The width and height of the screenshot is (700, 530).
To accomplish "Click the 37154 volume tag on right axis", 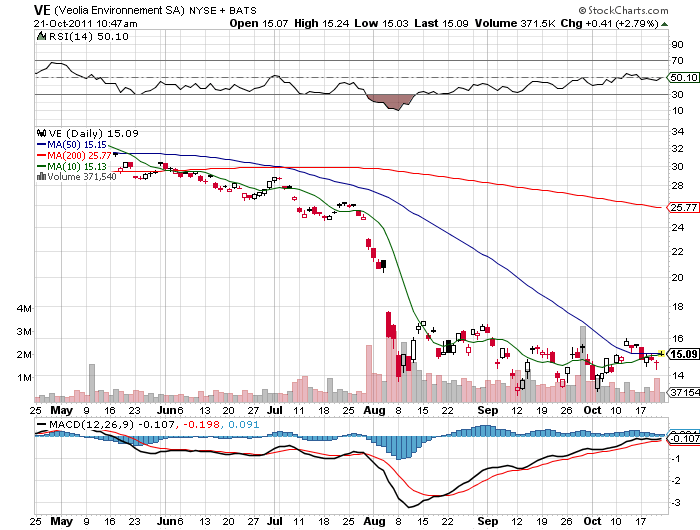I will [684, 392].
